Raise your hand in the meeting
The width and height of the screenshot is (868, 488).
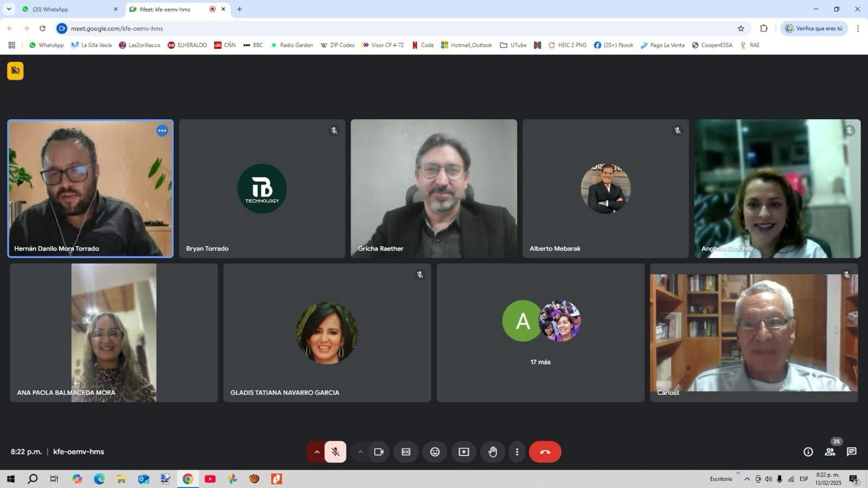(x=493, y=452)
